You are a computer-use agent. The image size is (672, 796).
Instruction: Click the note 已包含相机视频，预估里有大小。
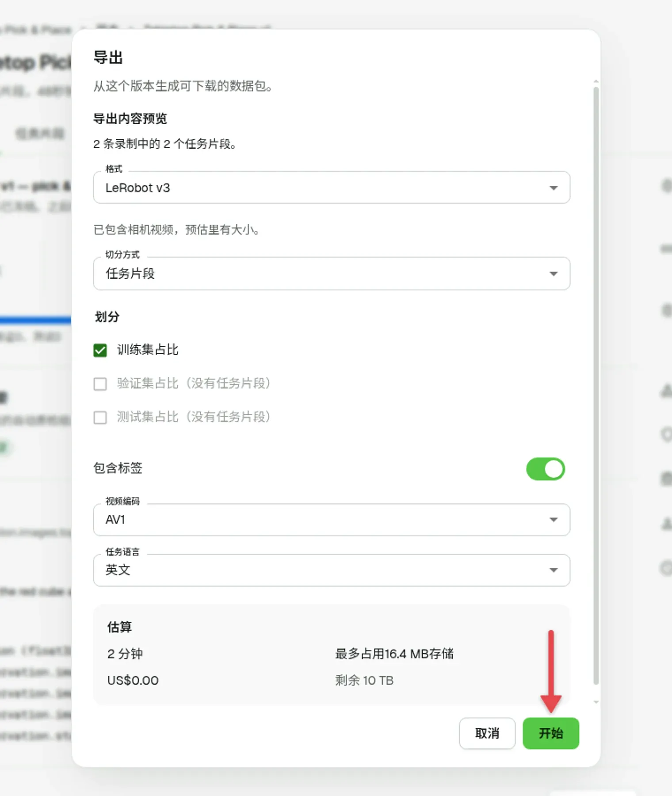176,230
